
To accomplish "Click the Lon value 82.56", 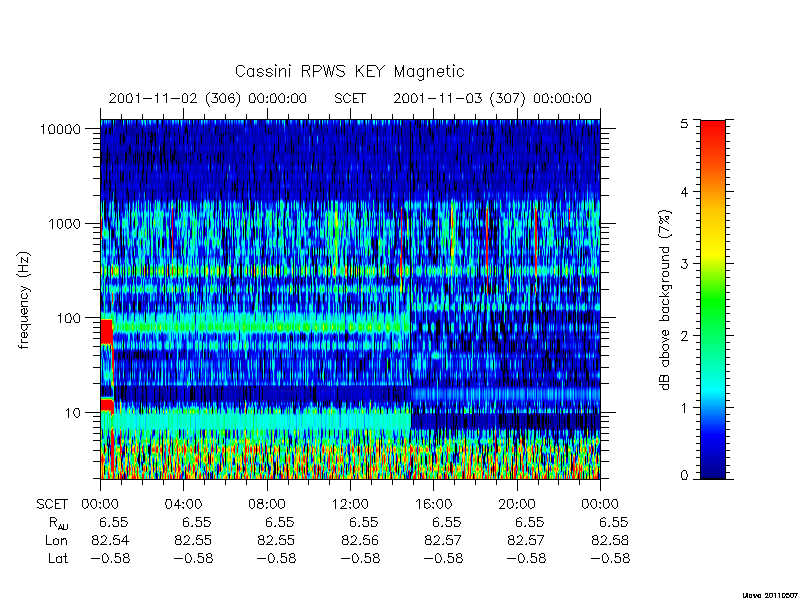I will [x=360, y=540].
